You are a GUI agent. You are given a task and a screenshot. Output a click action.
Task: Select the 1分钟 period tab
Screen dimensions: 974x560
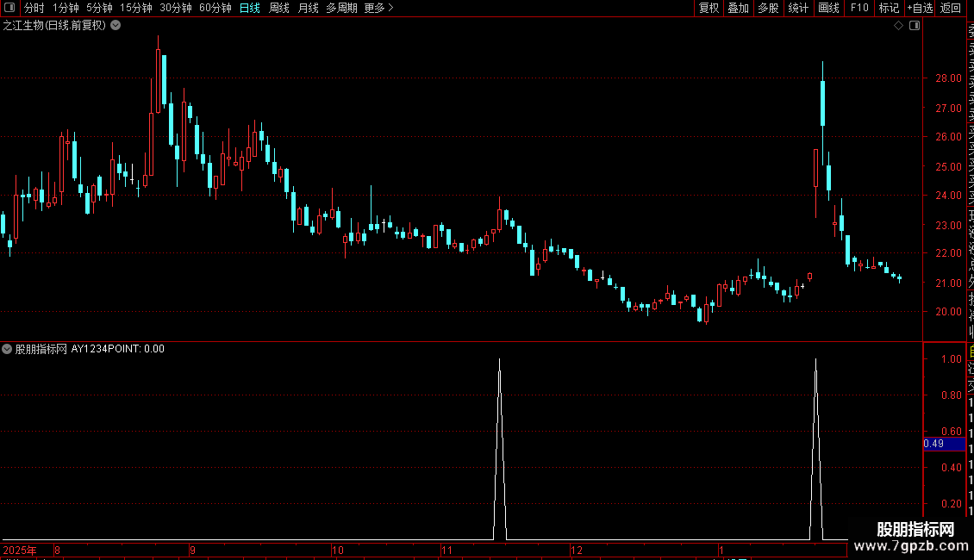(66, 8)
